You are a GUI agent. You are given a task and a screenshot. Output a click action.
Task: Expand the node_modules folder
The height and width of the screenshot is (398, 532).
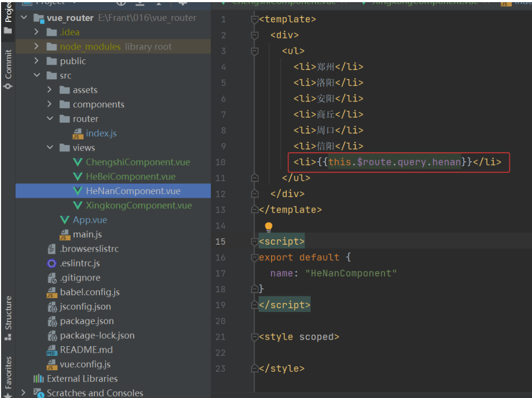click(x=37, y=46)
